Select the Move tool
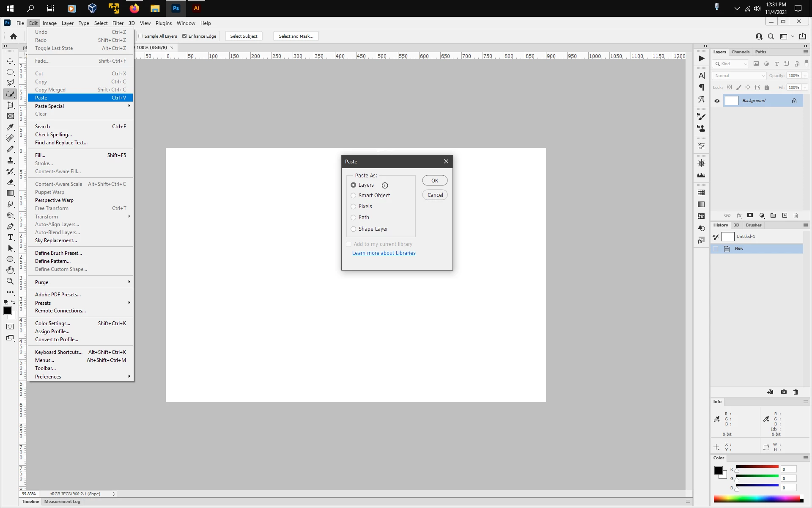Image resolution: width=812 pixels, height=508 pixels. [x=10, y=61]
